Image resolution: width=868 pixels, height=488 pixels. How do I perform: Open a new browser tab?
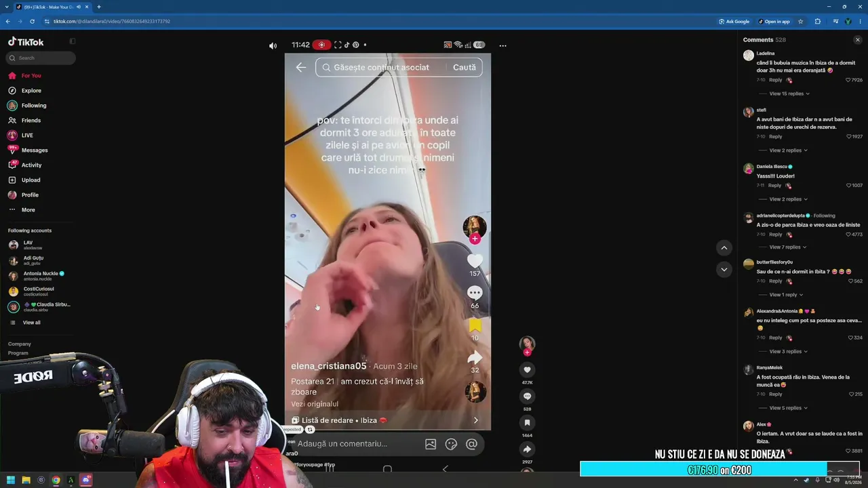click(99, 7)
